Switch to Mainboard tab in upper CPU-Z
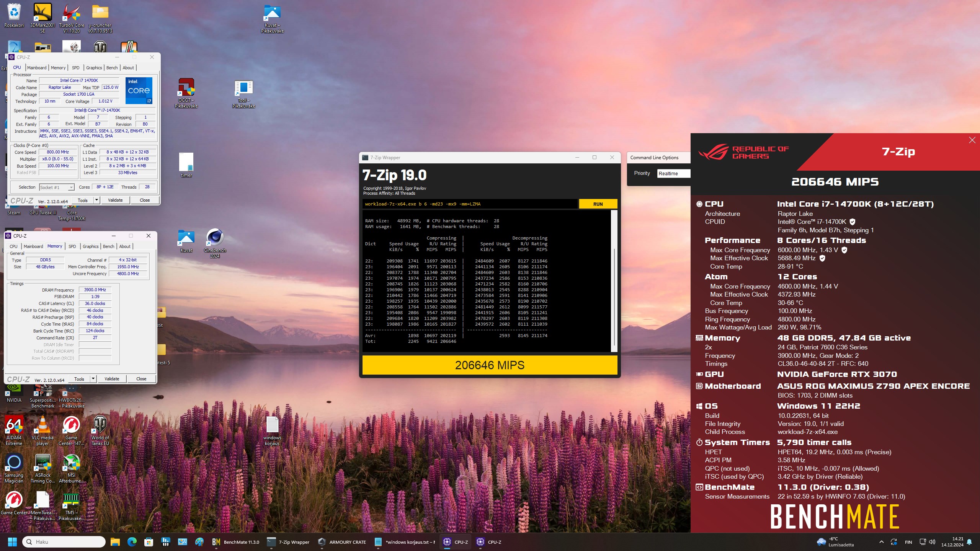The height and width of the screenshot is (551, 980). [37, 68]
